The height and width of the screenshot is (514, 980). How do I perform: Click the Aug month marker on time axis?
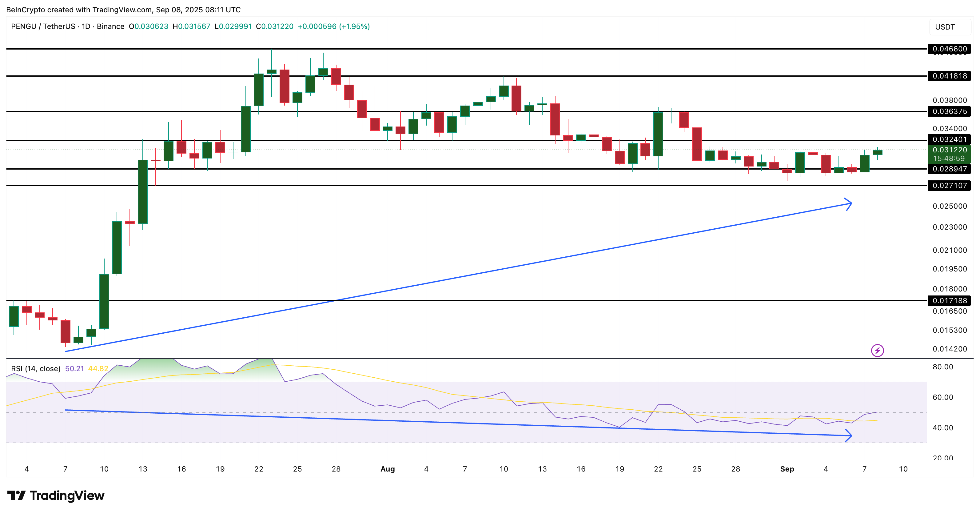[x=387, y=469]
